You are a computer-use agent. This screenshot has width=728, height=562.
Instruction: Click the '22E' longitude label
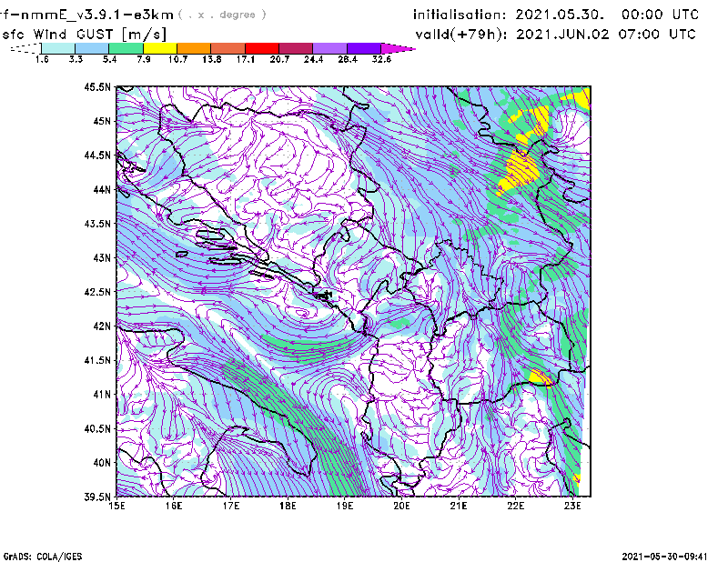[x=515, y=506]
